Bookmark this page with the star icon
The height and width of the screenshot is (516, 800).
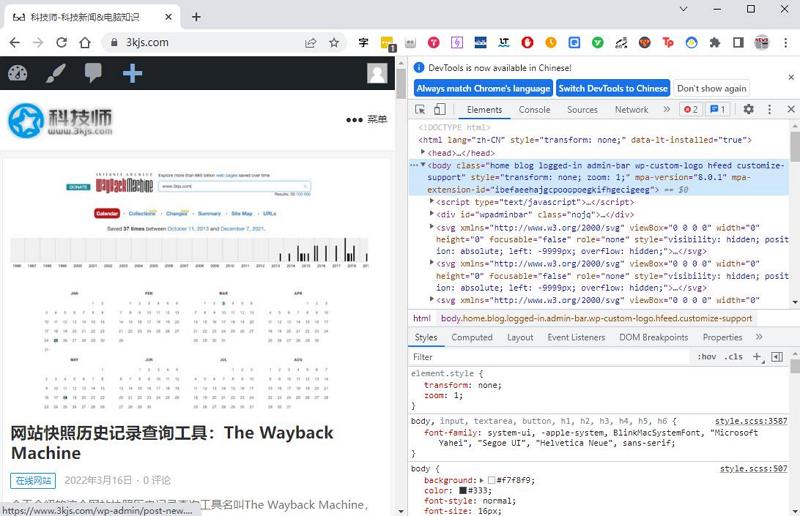[334, 43]
